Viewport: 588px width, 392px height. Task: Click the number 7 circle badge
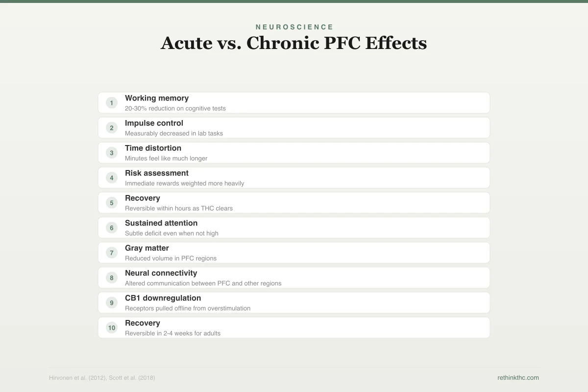(112, 253)
